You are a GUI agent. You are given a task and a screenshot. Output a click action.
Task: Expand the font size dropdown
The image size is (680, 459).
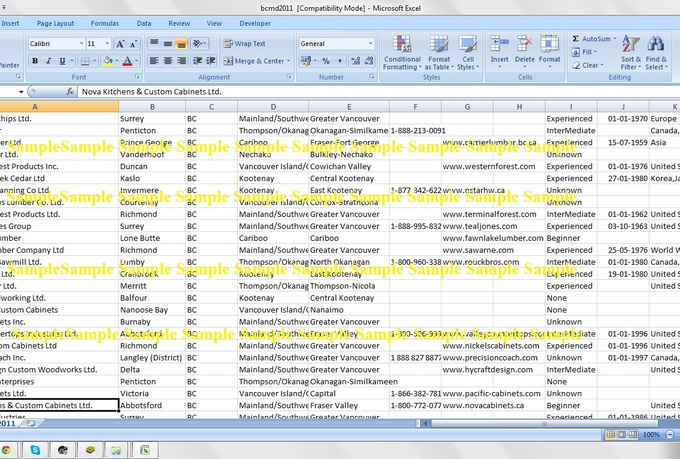tap(106, 44)
